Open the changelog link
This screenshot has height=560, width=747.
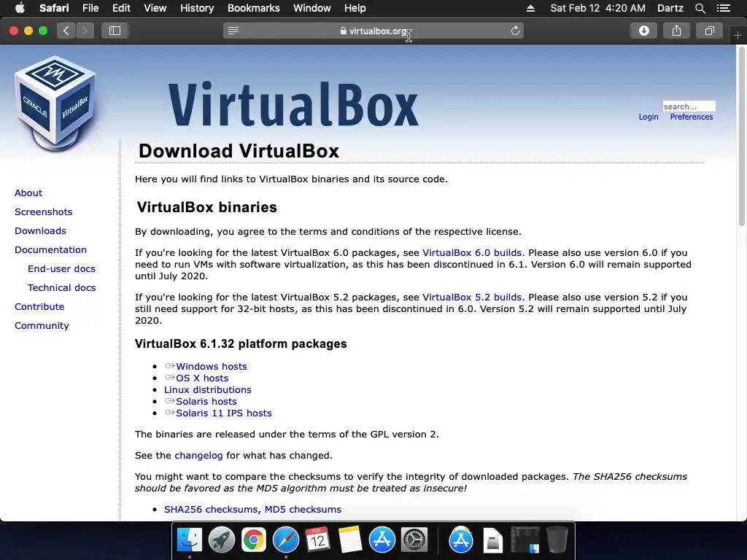(198, 456)
